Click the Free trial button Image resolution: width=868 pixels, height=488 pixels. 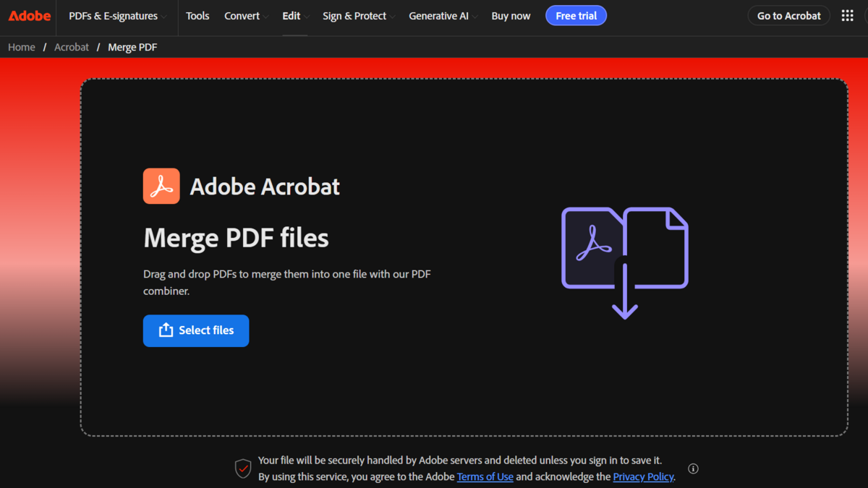(576, 15)
